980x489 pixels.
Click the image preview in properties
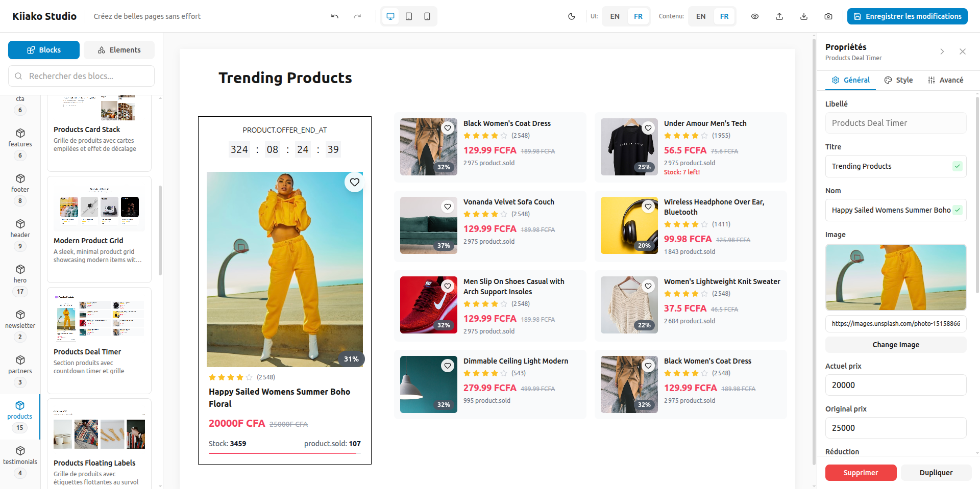click(x=896, y=277)
